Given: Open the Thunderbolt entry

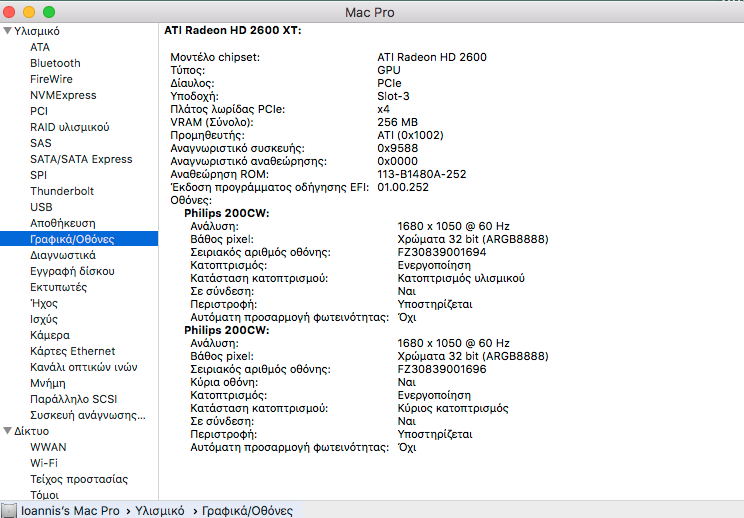Looking at the screenshot, I should [62, 191].
